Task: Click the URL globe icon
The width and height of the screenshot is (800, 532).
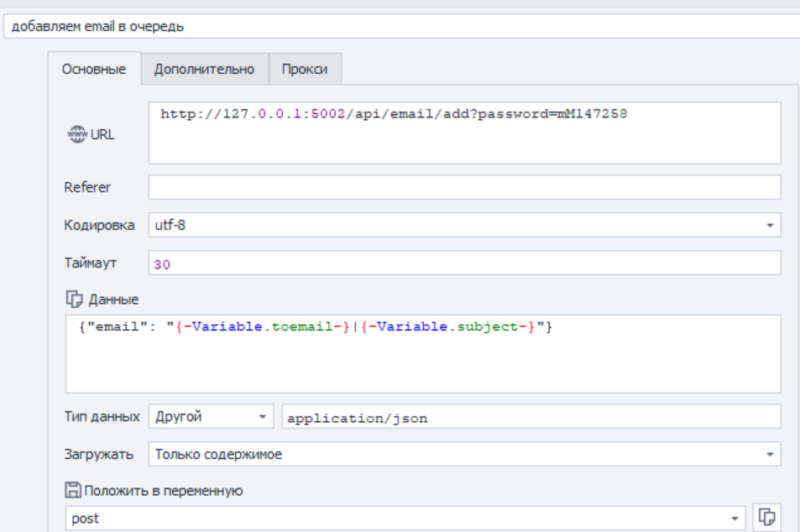Action: 77,133
